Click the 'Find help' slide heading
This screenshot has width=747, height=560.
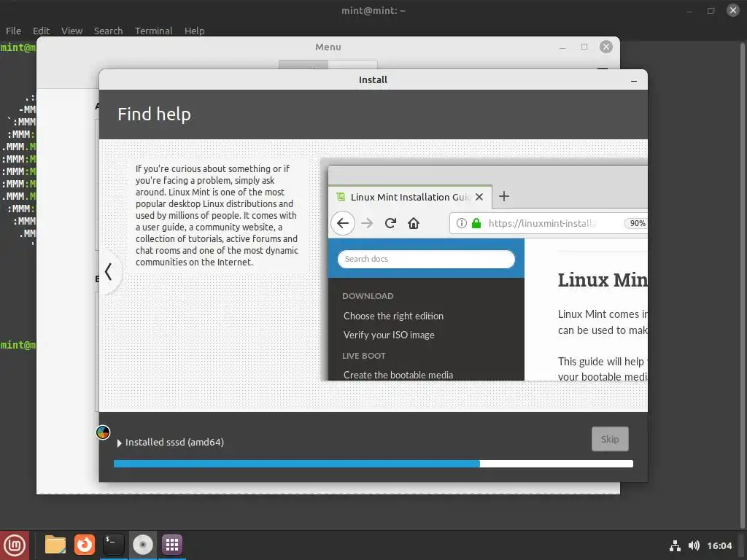pos(155,114)
